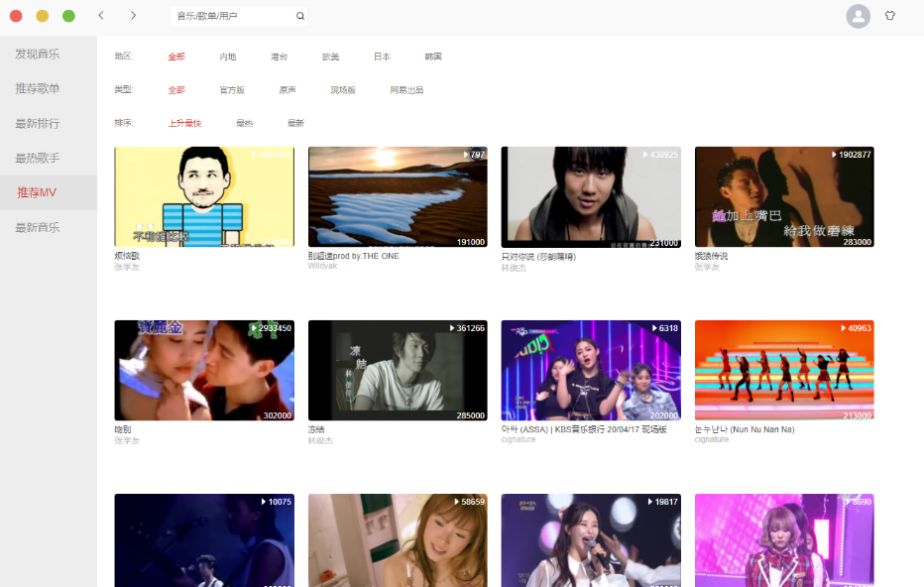
Task: Open artist 张学友 under 饿狼传说
Action: click(707, 267)
